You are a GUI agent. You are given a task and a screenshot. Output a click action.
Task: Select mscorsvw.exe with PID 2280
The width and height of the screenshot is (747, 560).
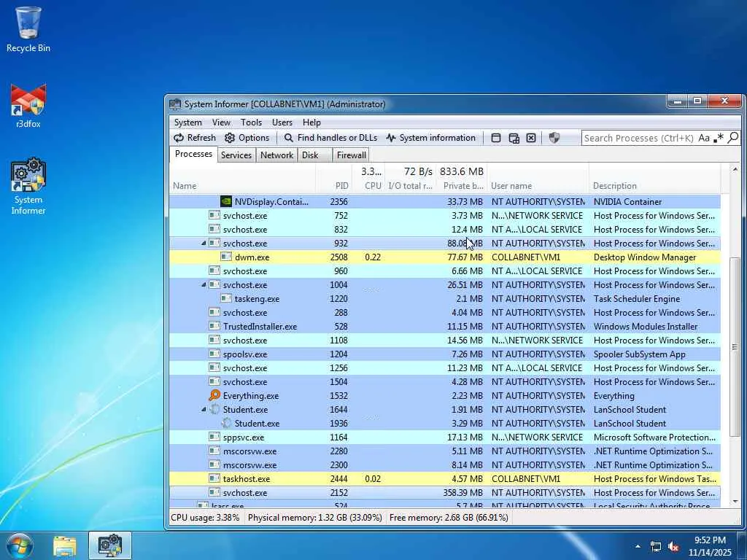445,451
